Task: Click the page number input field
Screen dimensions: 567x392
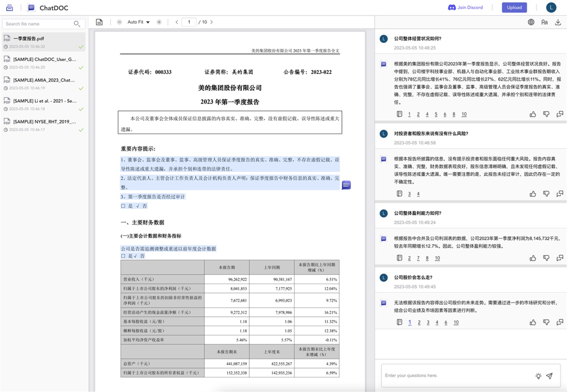Action: 189,22
